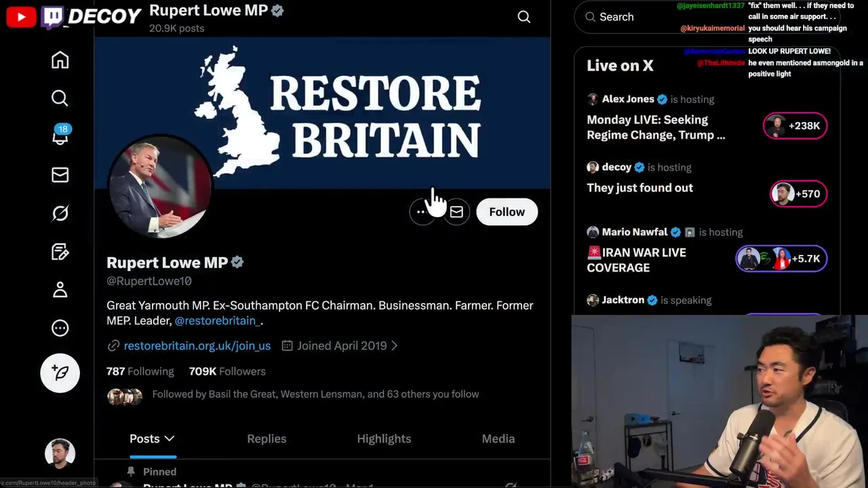Switch to the Replies tab
868x488 pixels.
click(x=267, y=439)
